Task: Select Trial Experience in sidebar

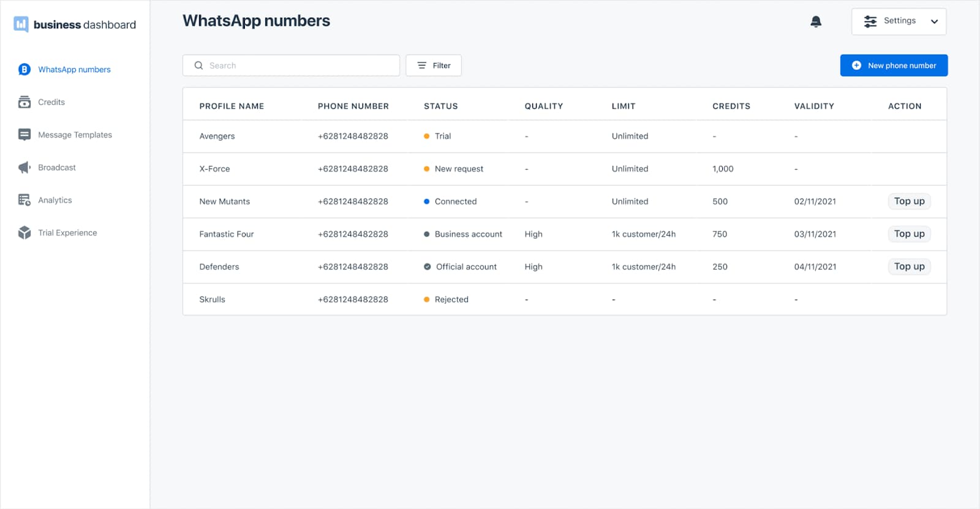Action: [67, 233]
